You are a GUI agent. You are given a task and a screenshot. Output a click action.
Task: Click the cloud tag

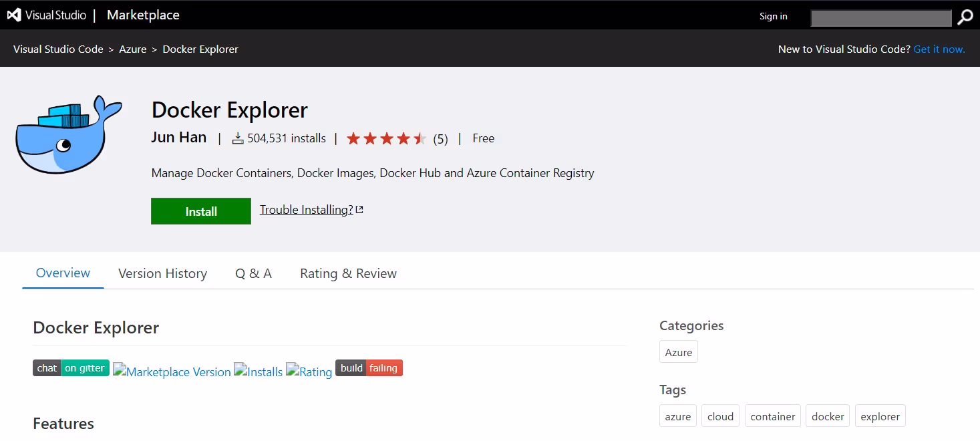(720, 416)
